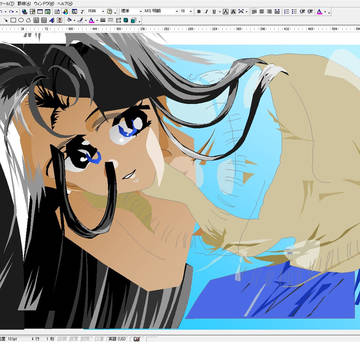
Task: Open the 罫線 (Table) menu
Action: point(24,4)
